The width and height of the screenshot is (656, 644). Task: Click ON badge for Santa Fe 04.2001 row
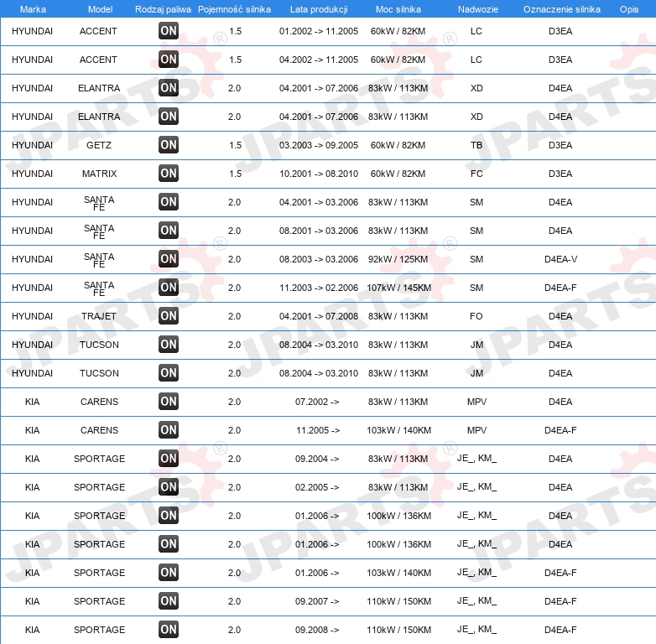[169, 202]
